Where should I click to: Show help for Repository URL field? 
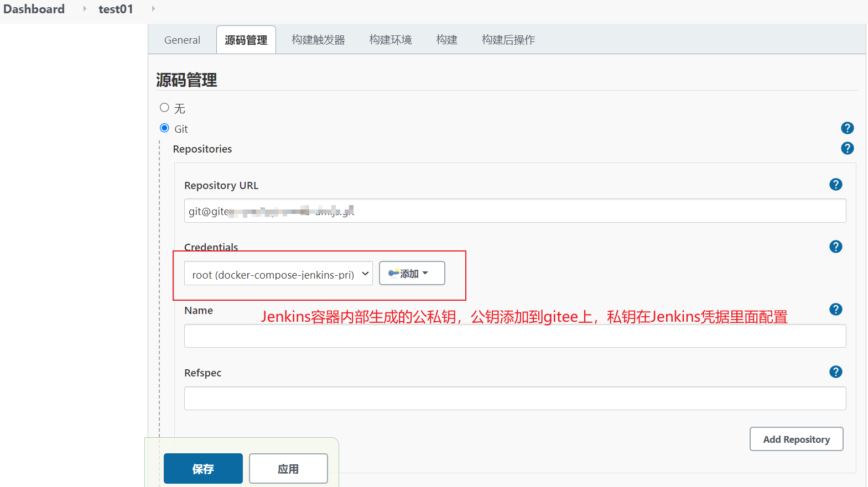835,185
